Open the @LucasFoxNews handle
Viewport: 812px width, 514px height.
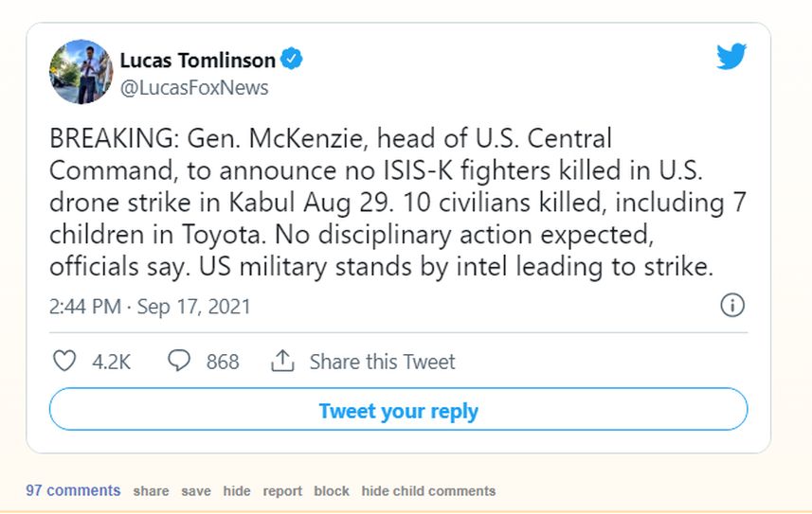tap(194, 87)
